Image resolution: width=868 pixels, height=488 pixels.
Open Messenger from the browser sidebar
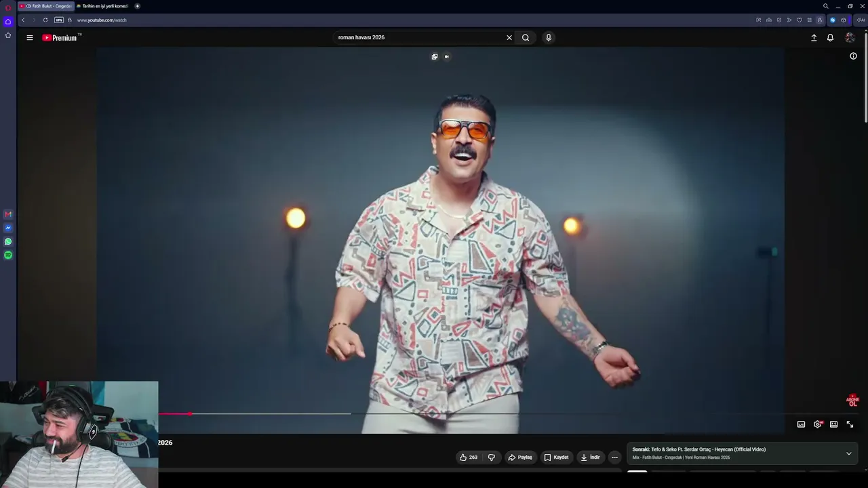pyautogui.click(x=8, y=228)
